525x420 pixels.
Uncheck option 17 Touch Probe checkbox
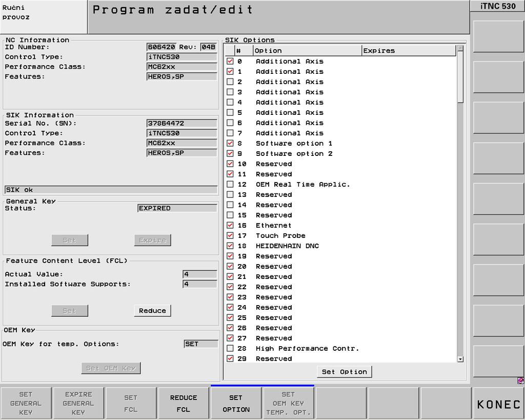[230, 235]
